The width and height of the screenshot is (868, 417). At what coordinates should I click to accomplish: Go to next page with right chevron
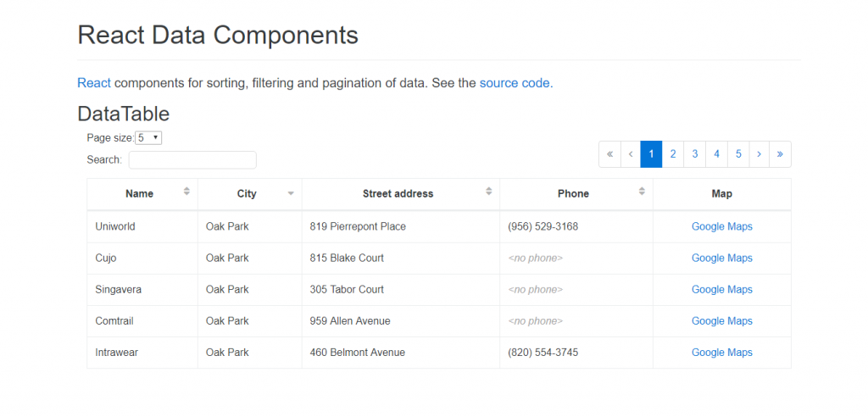point(759,154)
